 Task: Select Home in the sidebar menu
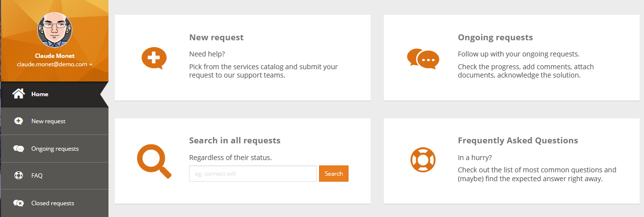[40, 94]
